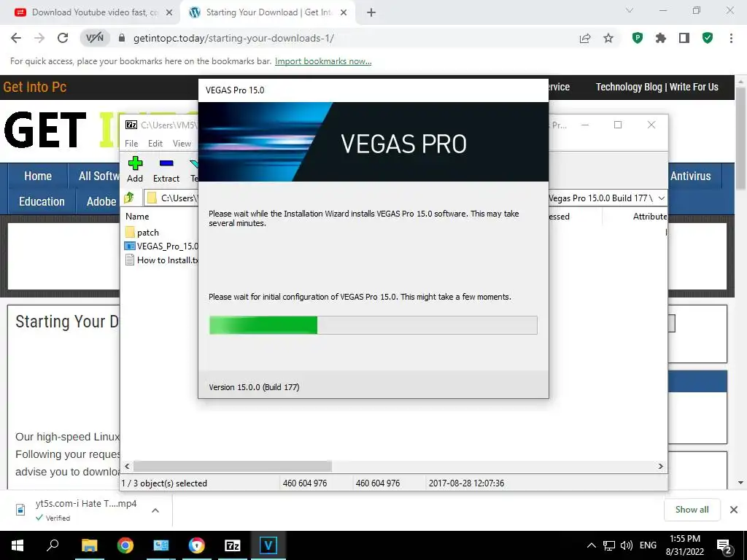Show hidden system tray icons

pos(591,545)
